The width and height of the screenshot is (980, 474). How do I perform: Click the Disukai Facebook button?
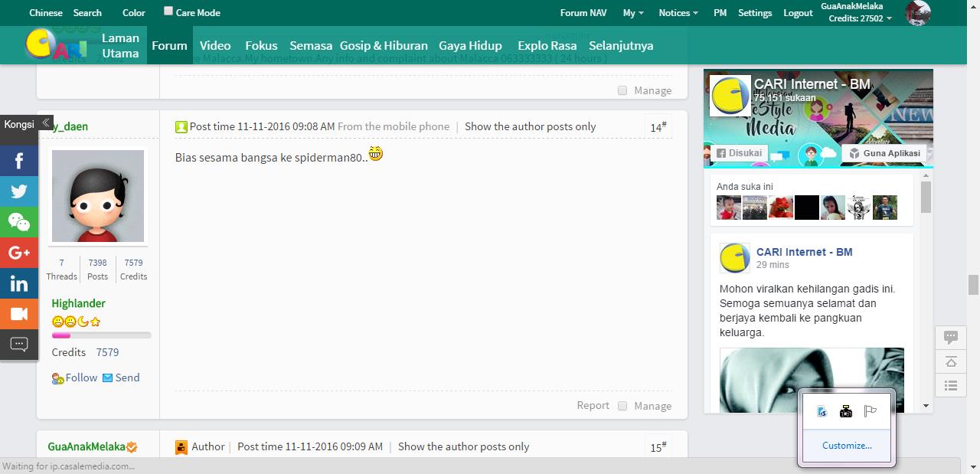(x=740, y=153)
